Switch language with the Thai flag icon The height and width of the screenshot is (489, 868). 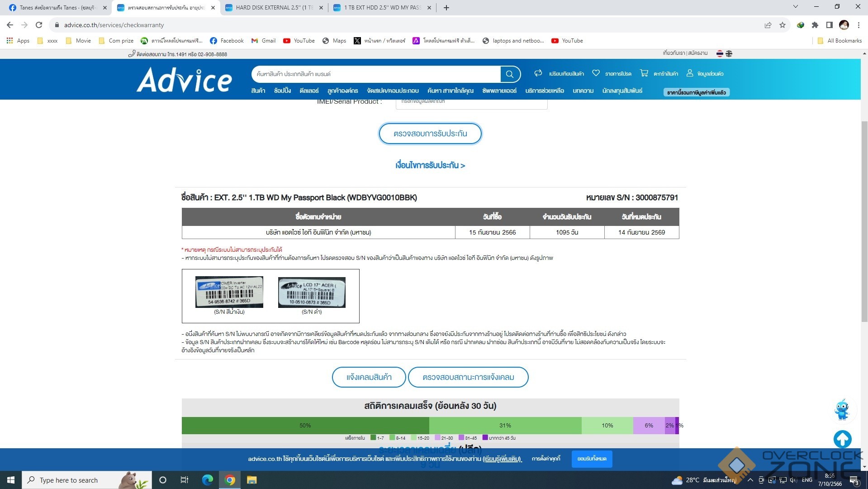click(x=720, y=54)
